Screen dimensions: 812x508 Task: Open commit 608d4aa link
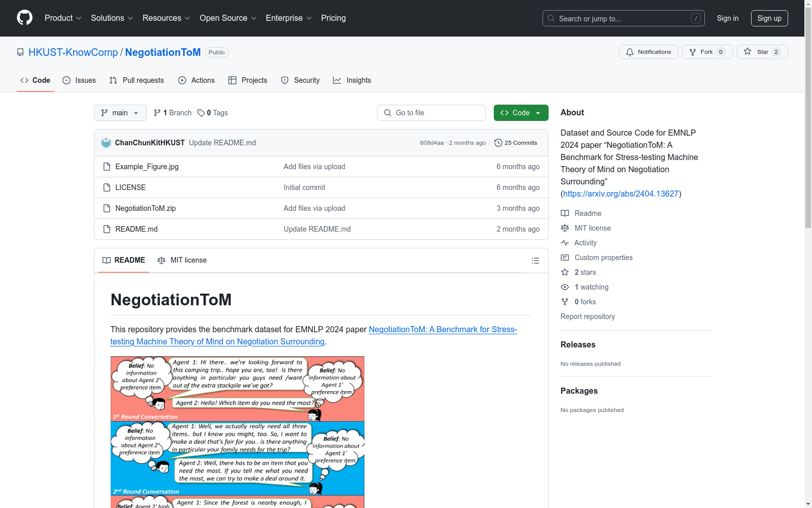pos(432,143)
